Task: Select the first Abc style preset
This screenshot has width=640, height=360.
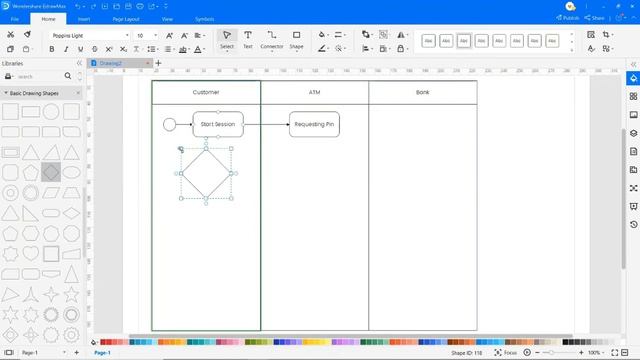Action: tap(428, 41)
